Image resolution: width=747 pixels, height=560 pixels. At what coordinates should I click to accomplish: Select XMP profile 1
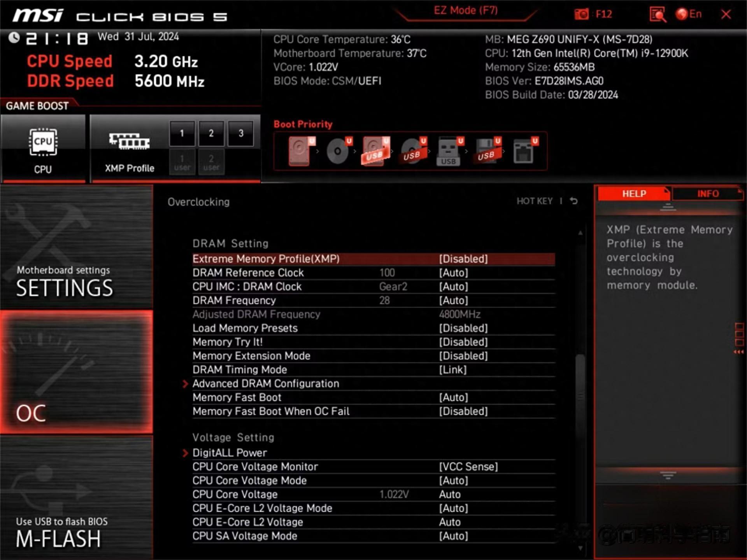click(x=182, y=133)
